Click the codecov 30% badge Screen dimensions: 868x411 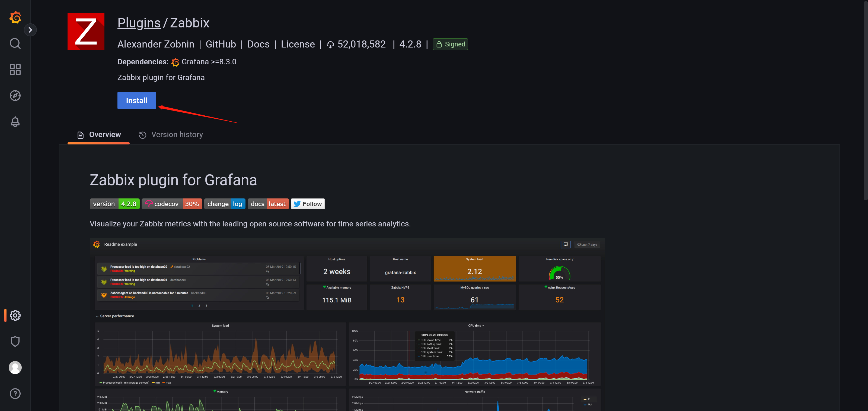tap(172, 204)
